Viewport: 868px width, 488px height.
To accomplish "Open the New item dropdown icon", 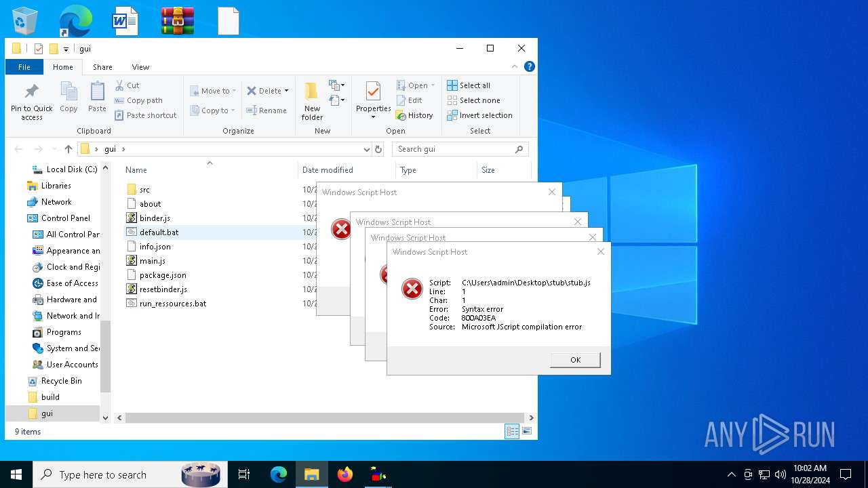I will point(337,85).
